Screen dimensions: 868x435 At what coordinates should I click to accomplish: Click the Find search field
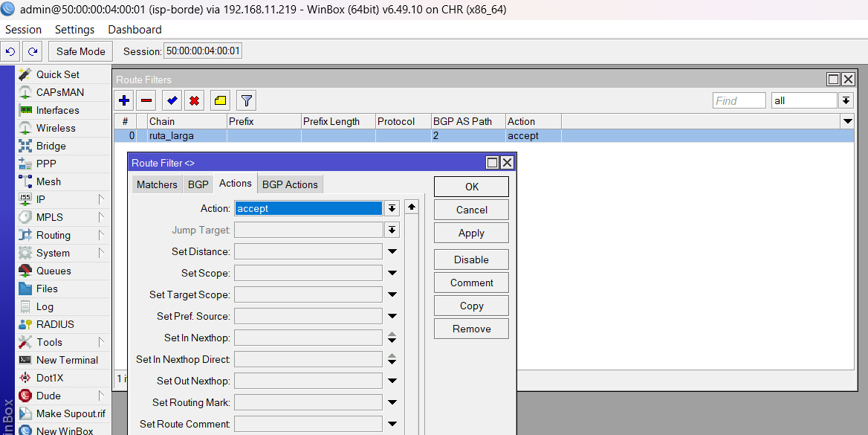pyautogui.click(x=739, y=100)
